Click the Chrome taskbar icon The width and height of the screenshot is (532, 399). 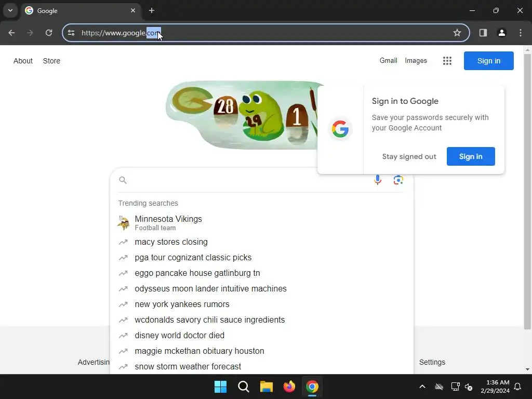[312, 387]
